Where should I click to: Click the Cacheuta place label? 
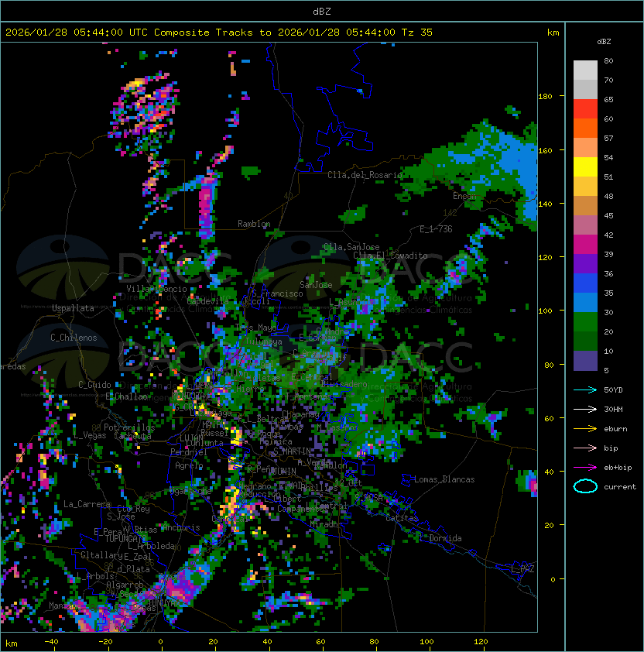[x=132, y=435]
